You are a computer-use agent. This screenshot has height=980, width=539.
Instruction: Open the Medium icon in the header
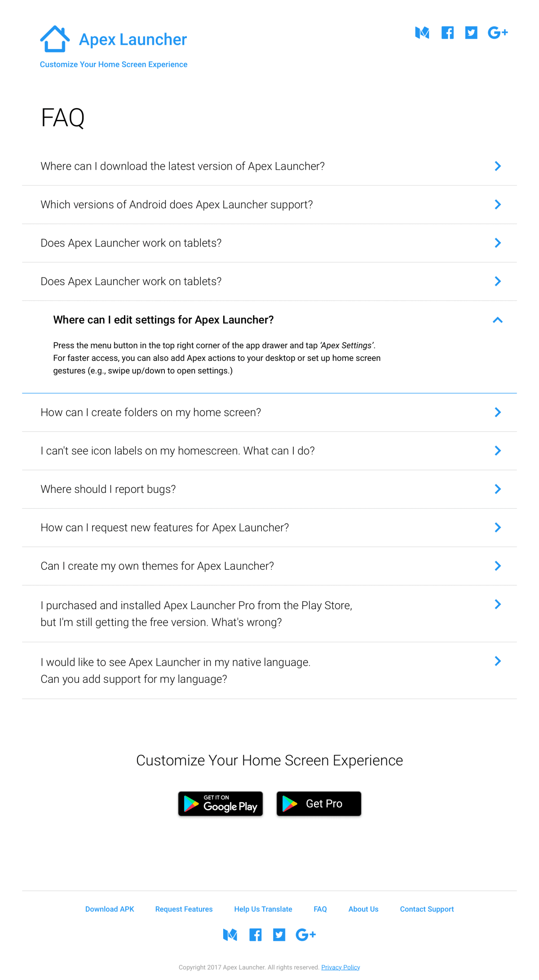click(x=422, y=33)
